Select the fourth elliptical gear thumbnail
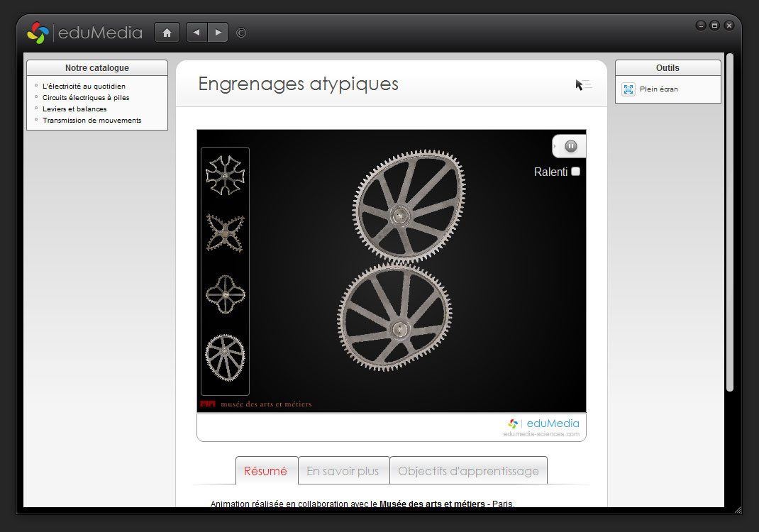This screenshot has width=759, height=532. pyautogui.click(x=225, y=355)
